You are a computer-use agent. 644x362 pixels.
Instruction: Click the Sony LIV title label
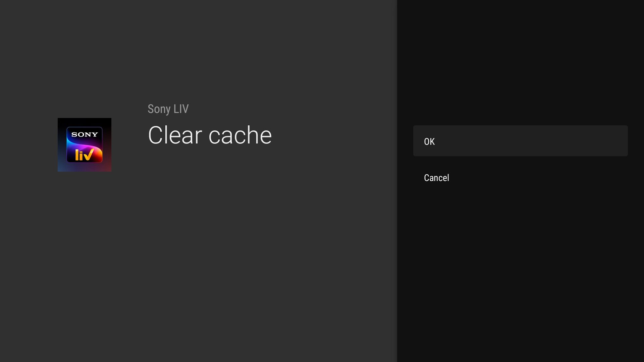click(x=168, y=108)
